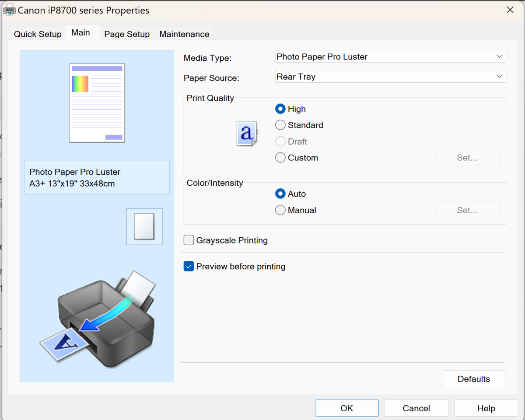Set Color/Intensity to Manual
The height and width of the screenshot is (420, 525).
tap(280, 210)
